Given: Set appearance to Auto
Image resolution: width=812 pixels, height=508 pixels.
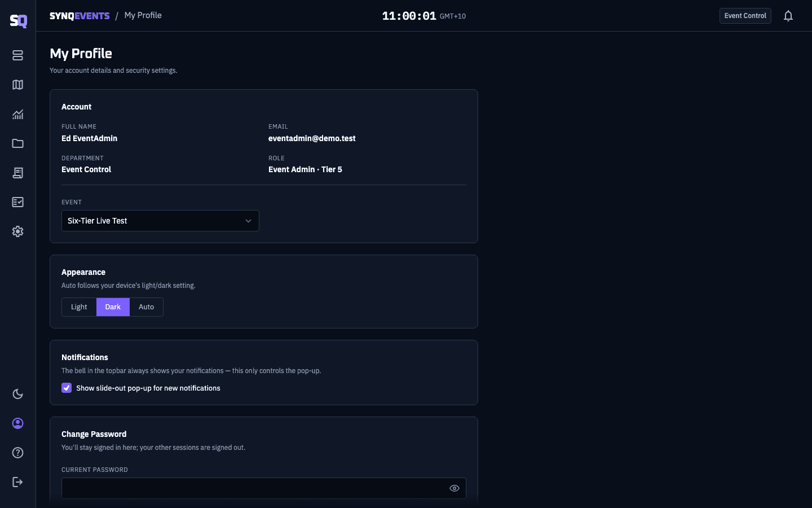Looking at the screenshot, I should (x=146, y=307).
